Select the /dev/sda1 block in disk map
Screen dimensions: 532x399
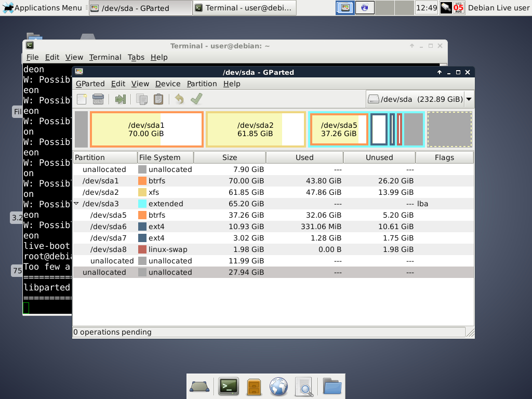147,129
